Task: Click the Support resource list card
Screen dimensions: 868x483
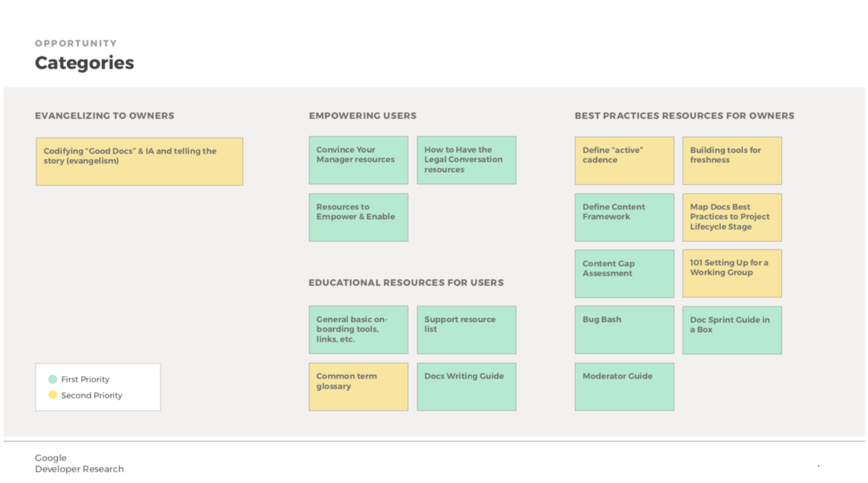Action: 466,330
